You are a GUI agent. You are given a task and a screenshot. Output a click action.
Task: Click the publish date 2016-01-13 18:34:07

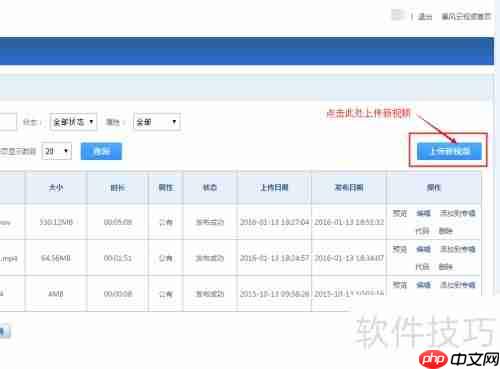coord(349,258)
